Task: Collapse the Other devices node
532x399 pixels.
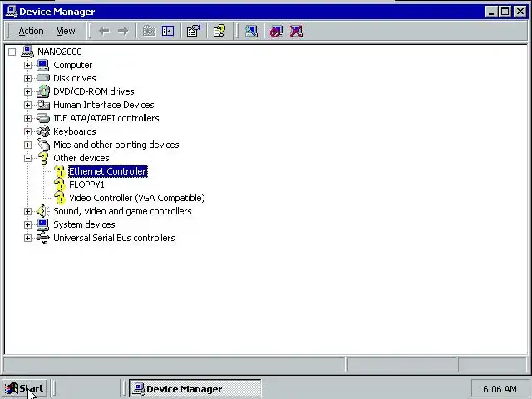Action: [27, 158]
